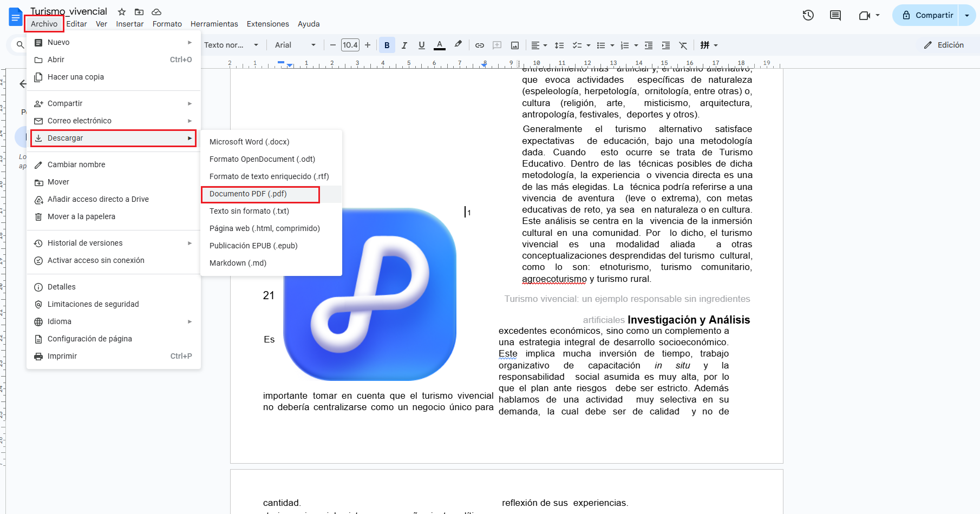Image resolution: width=980 pixels, height=514 pixels.
Task: Open the comments panel icon
Action: (835, 15)
